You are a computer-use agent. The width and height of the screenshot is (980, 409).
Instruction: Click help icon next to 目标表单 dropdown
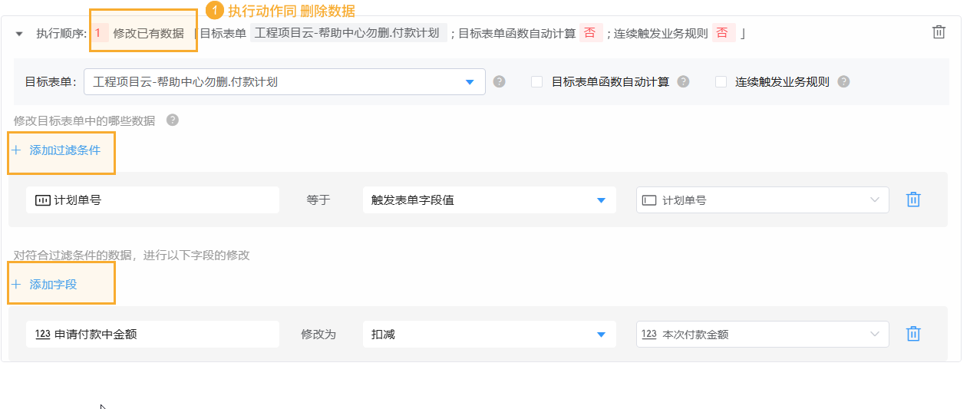tap(499, 81)
